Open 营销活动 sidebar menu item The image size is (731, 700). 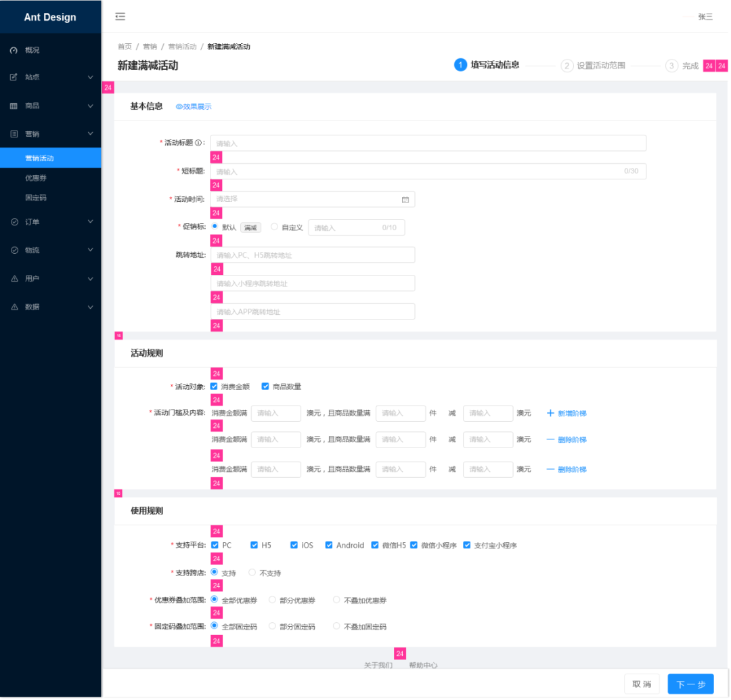(x=50, y=158)
